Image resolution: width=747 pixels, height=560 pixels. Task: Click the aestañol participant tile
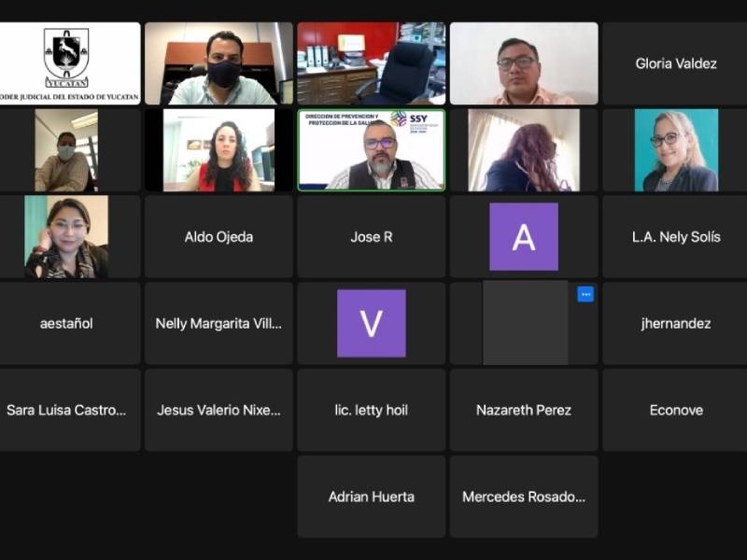pos(66,324)
